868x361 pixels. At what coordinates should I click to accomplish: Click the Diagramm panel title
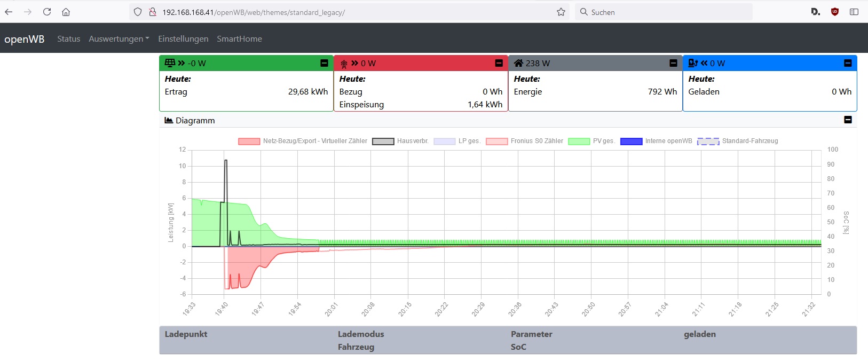[195, 121]
